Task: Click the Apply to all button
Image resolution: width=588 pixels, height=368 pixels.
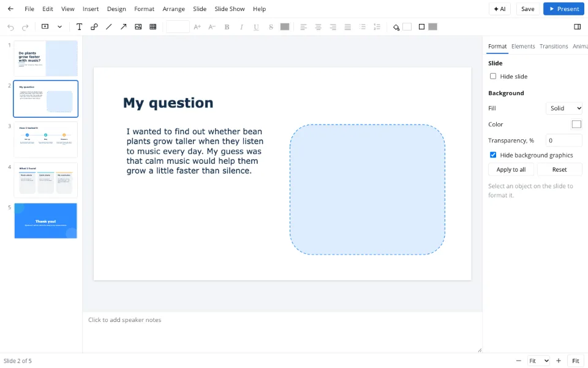Action: 511,169
